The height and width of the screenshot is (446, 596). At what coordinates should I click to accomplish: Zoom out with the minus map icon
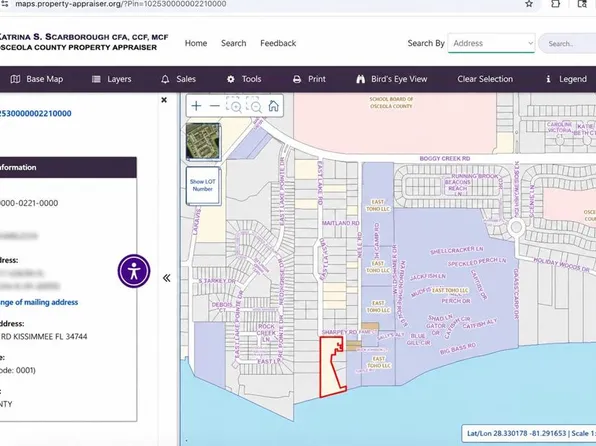(215, 106)
